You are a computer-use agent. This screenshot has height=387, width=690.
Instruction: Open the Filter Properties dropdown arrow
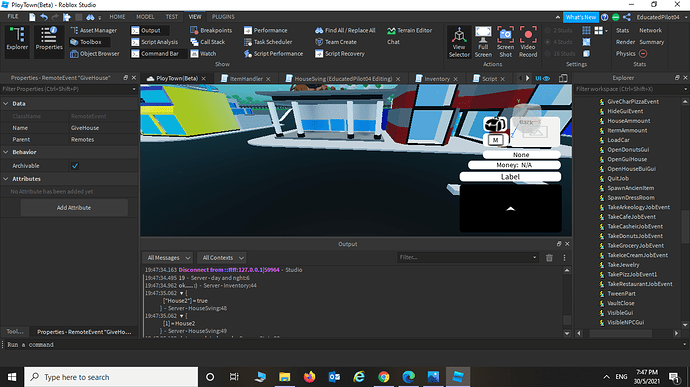coord(134,89)
